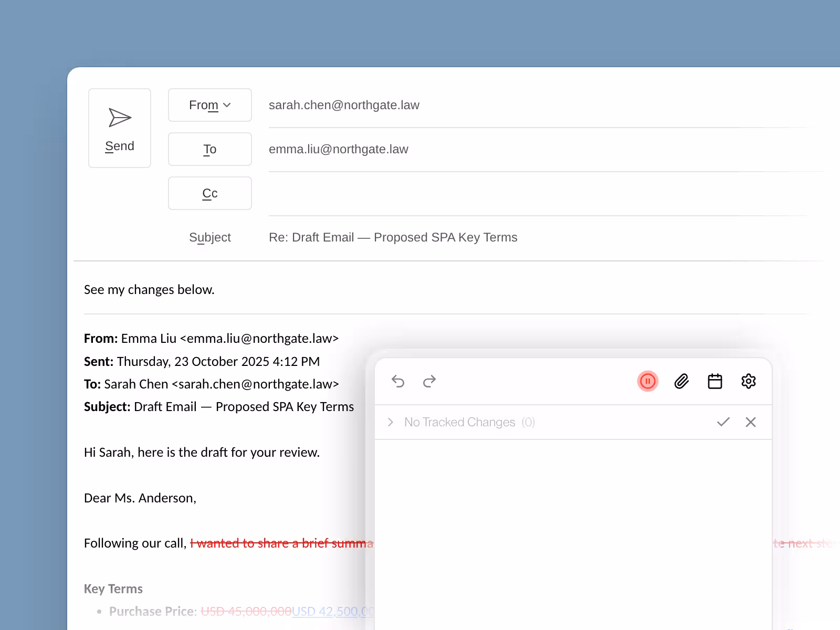
Task: Accept all changes with checkmark icon
Action: (723, 422)
